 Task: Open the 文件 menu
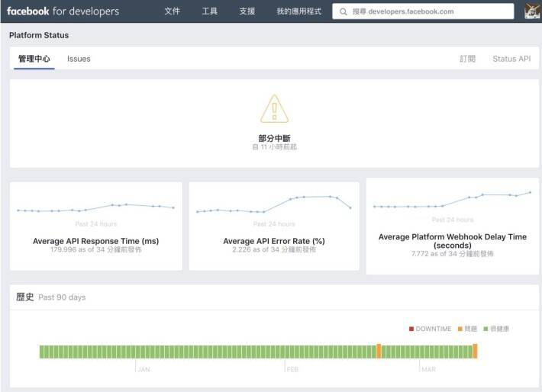(172, 11)
